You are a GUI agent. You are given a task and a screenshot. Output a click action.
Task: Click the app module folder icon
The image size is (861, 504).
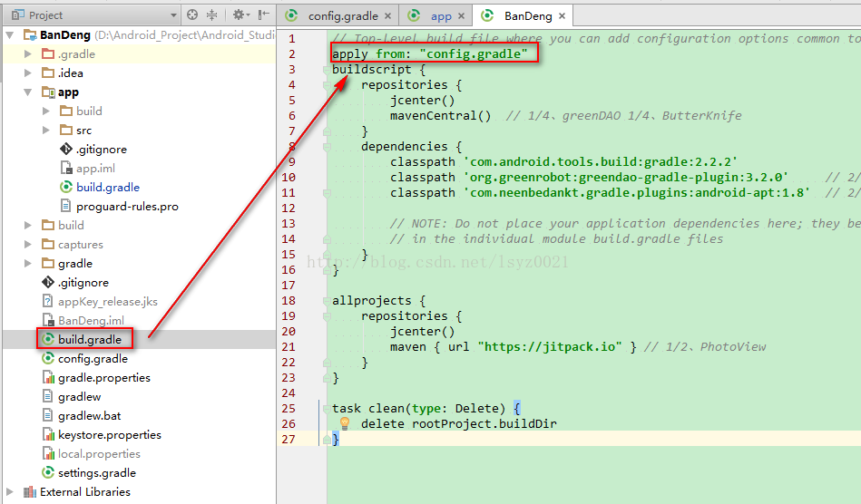click(x=48, y=92)
